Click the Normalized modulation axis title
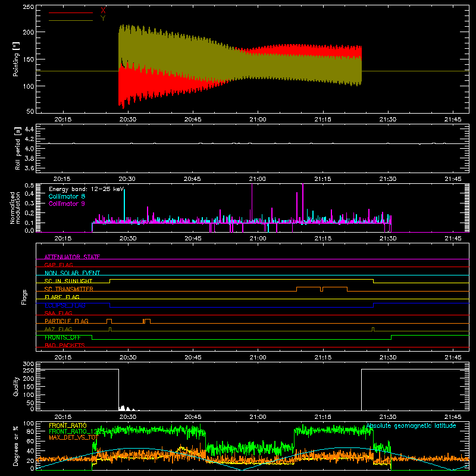 tap(15, 208)
